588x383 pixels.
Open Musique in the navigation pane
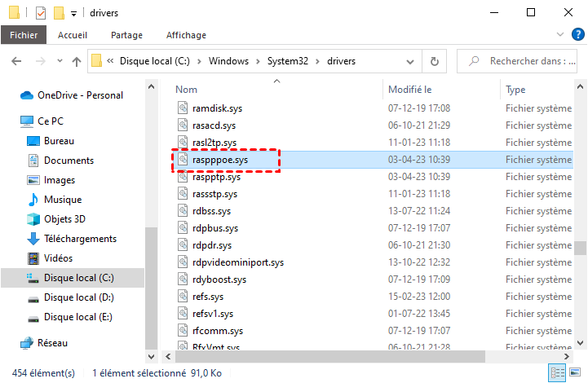(x=55, y=200)
